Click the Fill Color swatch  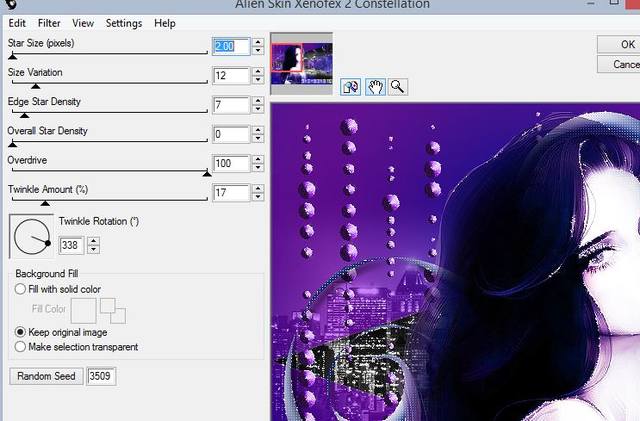(84, 311)
